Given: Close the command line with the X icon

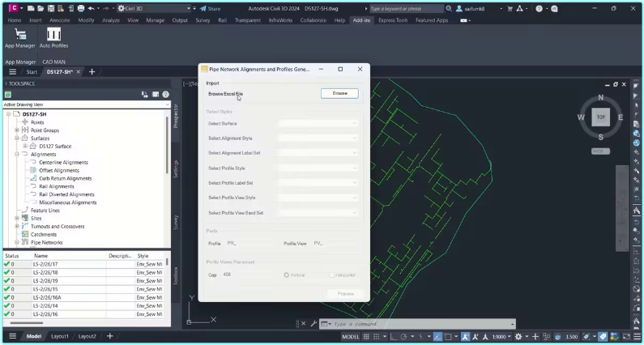Looking at the screenshot, I should [304, 324].
